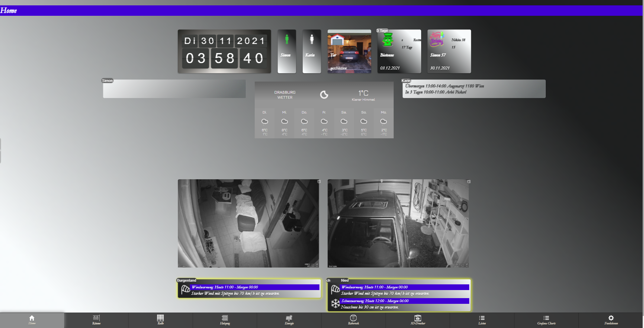Screen dimensions: 644x328
Task: Click Sunday's (So.) cloud forecast icon
Action: (364, 121)
